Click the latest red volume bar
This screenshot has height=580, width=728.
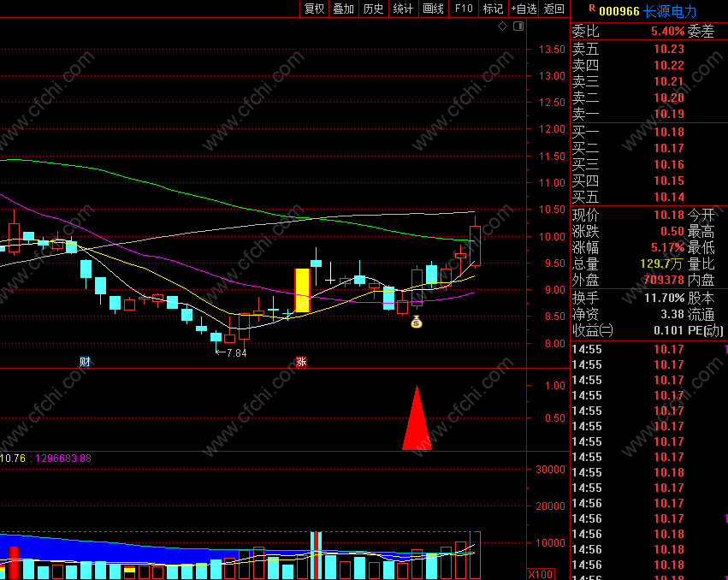[475, 555]
